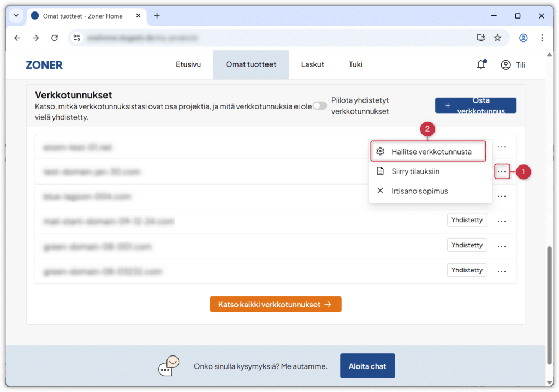
Task: Bookmark this page with the star icon
Action: click(497, 38)
